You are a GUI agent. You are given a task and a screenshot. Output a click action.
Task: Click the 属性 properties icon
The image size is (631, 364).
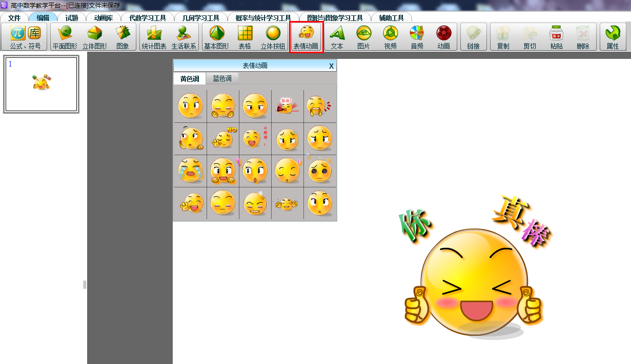(x=613, y=37)
